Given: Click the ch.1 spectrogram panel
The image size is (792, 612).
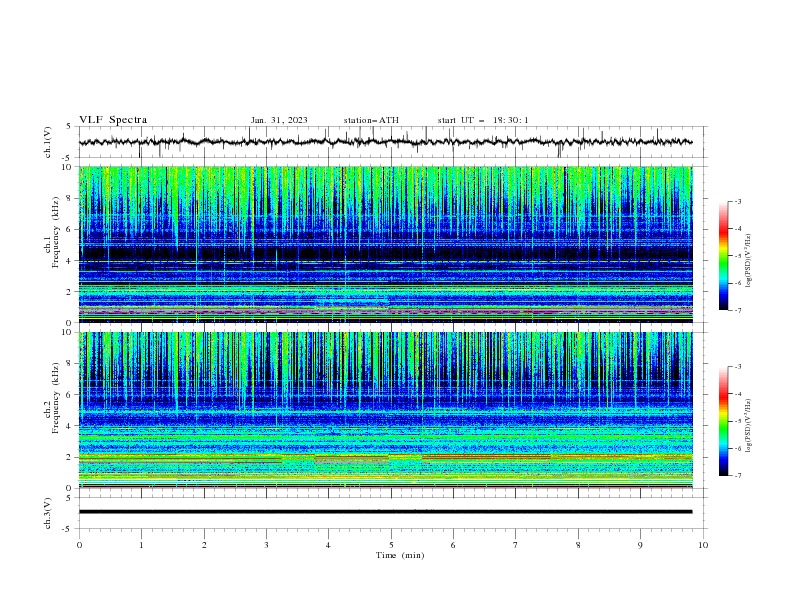Looking at the screenshot, I should [x=385, y=244].
